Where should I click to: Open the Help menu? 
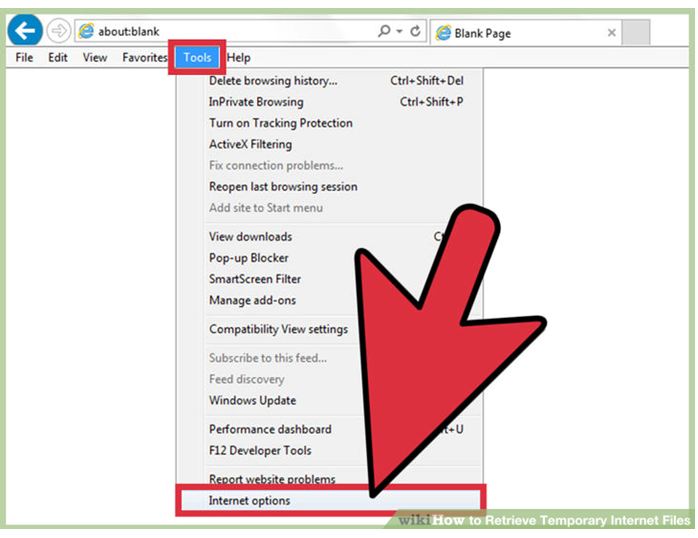click(239, 57)
